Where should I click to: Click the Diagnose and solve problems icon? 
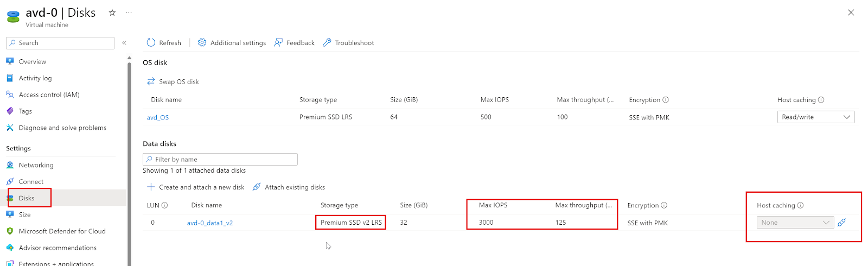[x=10, y=128]
